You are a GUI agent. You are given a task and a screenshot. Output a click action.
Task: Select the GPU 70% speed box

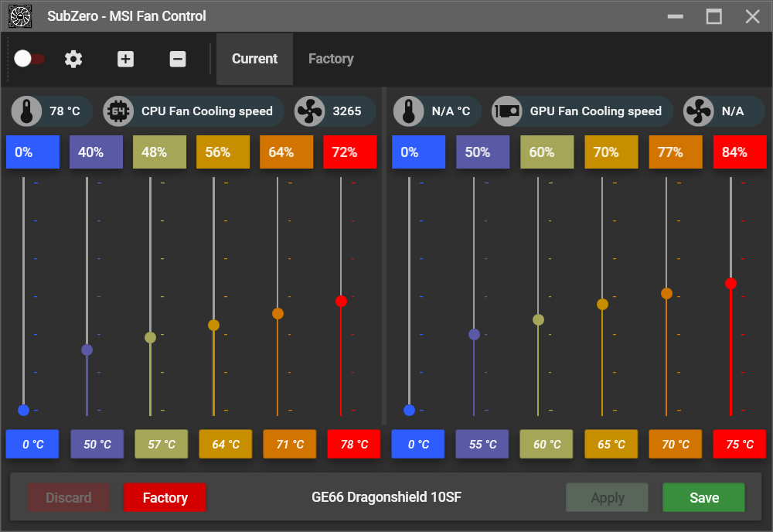point(611,152)
